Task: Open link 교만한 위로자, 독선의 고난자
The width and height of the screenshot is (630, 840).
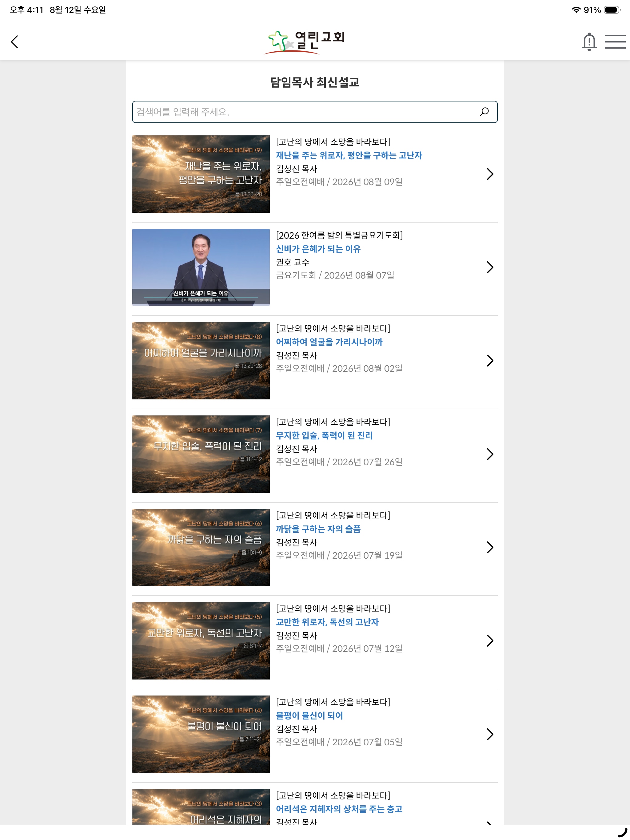Action: click(x=327, y=622)
